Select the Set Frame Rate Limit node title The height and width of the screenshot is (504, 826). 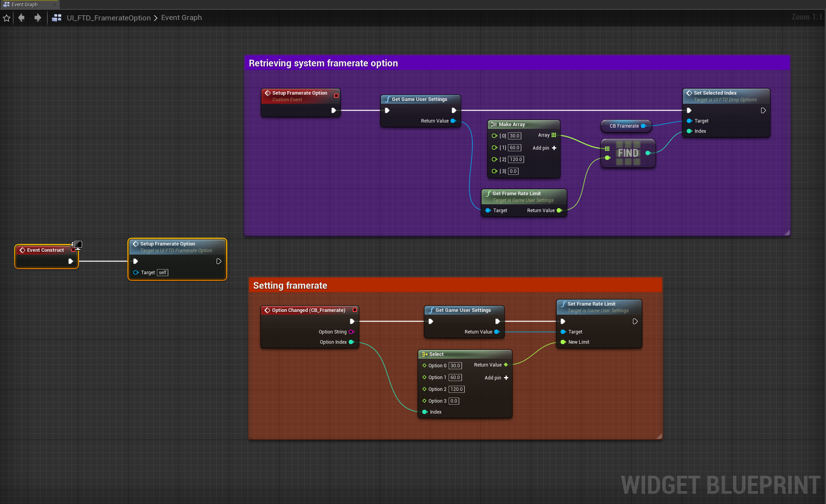(591, 304)
